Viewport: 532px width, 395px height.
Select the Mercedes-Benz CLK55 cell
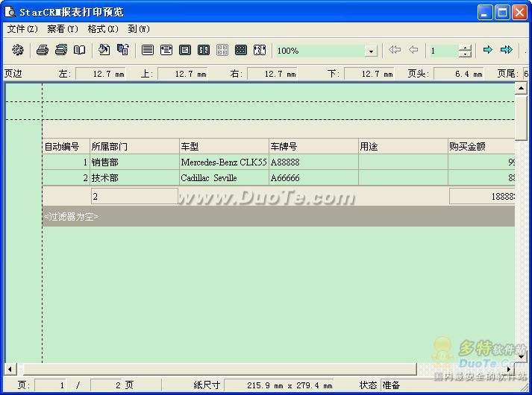coord(225,162)
